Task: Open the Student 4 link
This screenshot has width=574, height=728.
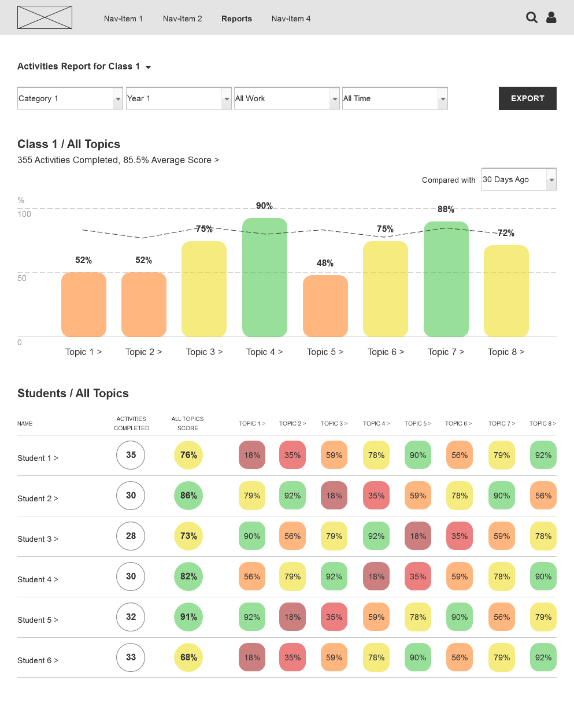Action: [x=38, y=579]
